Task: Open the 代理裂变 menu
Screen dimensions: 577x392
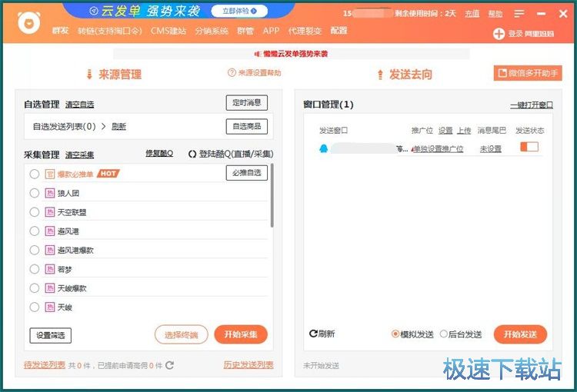Action: [305, 31]
